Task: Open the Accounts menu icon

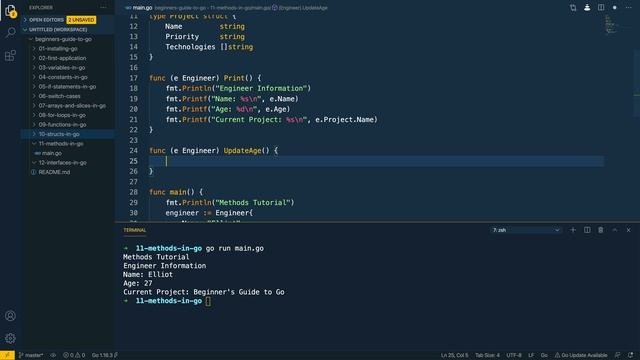Action: click(10, 316)
